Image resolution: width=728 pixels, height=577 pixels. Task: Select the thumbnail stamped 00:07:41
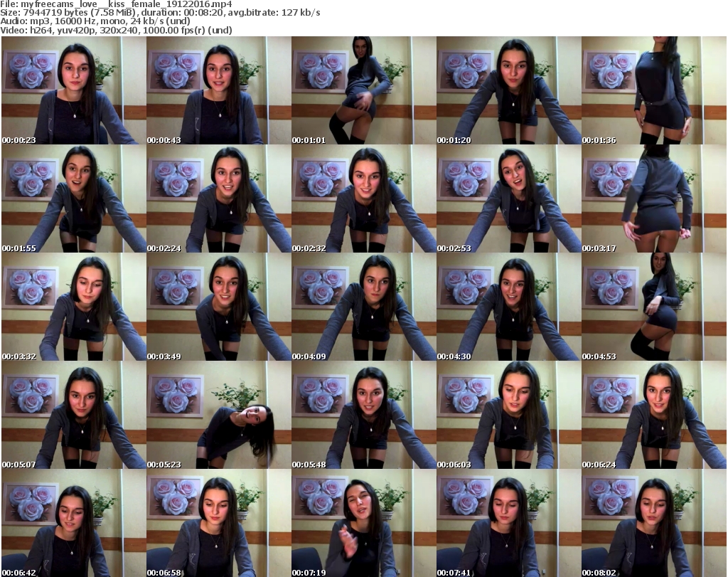click(508, 523)
